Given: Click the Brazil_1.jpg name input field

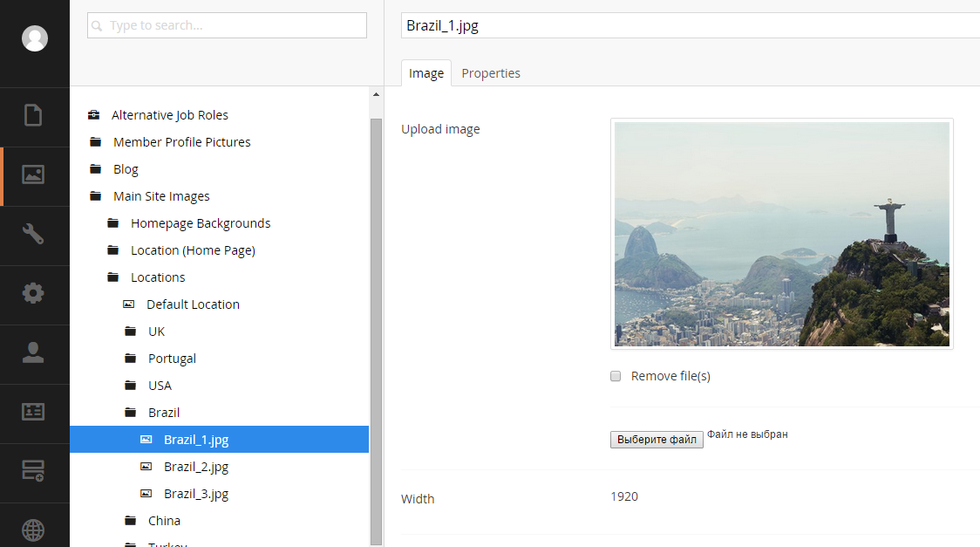Looking at the screenshot, I should 690,25.
